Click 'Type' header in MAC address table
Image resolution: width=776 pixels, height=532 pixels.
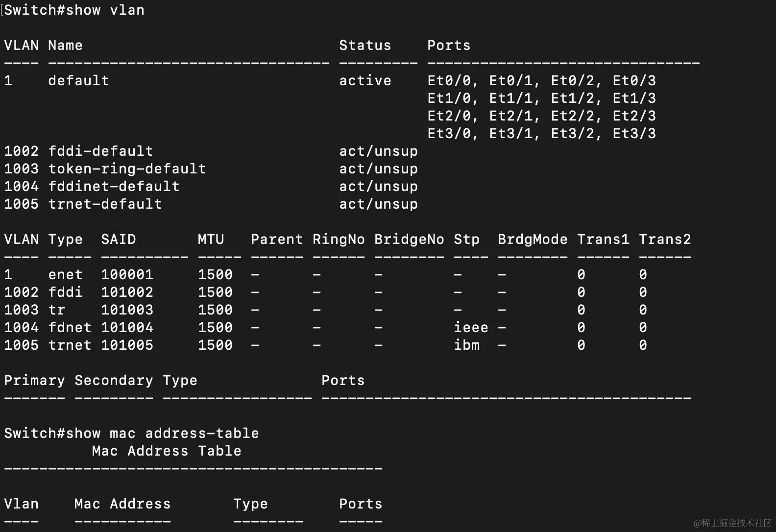[251, 504]
